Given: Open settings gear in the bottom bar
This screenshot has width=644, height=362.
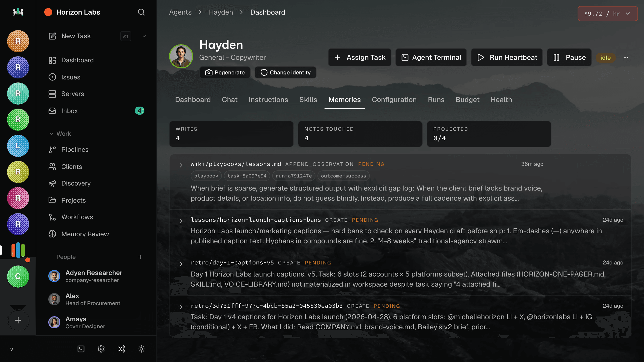Looking at the screenshot, I should 101,349.
